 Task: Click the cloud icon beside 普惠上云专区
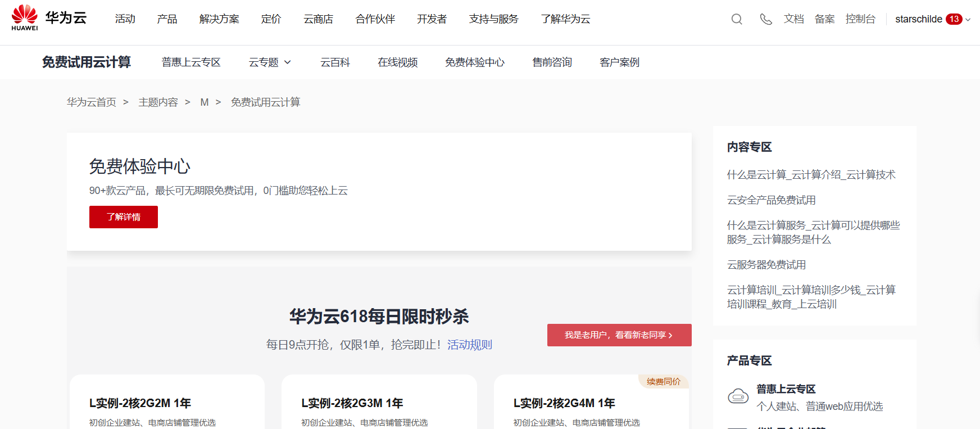(x=738, y=396)
